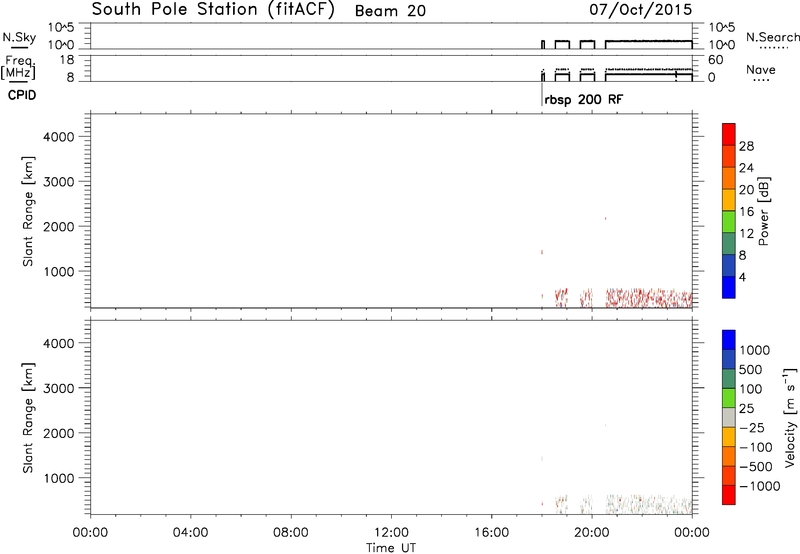Viewport: 800px width, 554px height.
Task: Click the Velocity colorbar "-500" label
Action: 755,467
